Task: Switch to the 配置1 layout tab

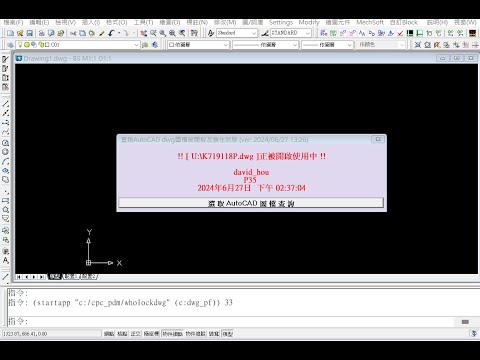Action: (71, 277)
